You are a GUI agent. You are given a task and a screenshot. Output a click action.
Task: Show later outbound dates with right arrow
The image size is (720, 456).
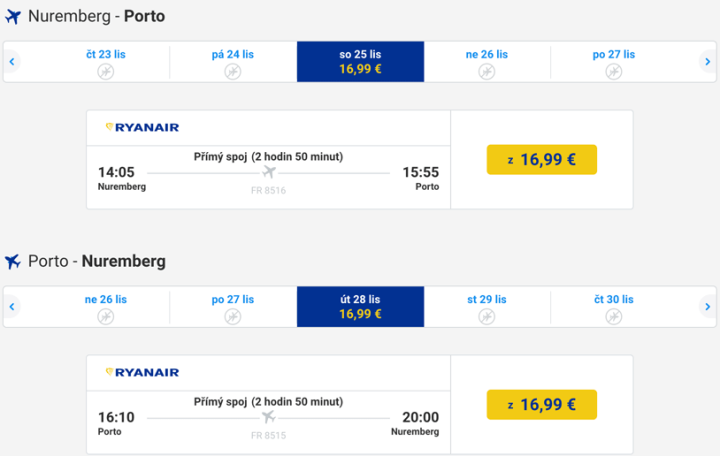[707, 62]
